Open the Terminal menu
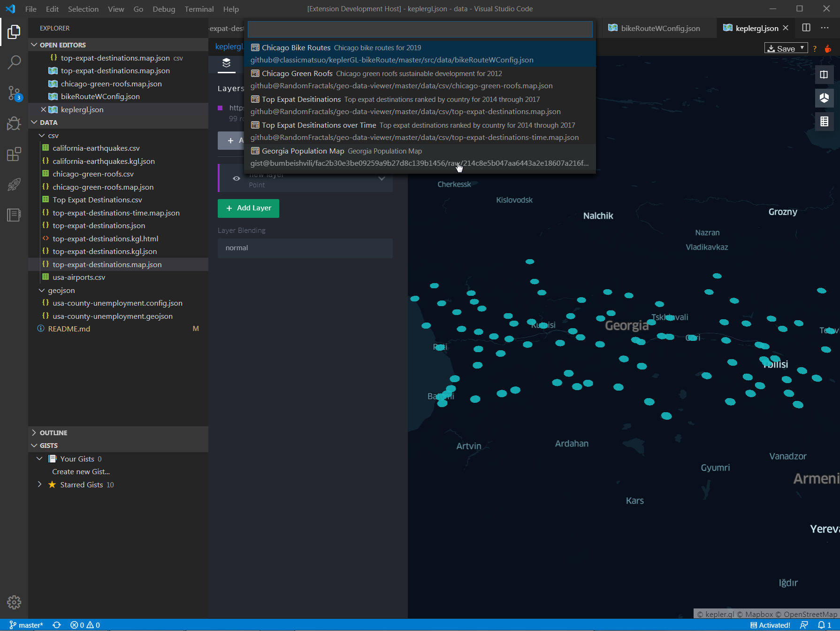The height and width of the screenshot is (631, 840). pos(199,9)
